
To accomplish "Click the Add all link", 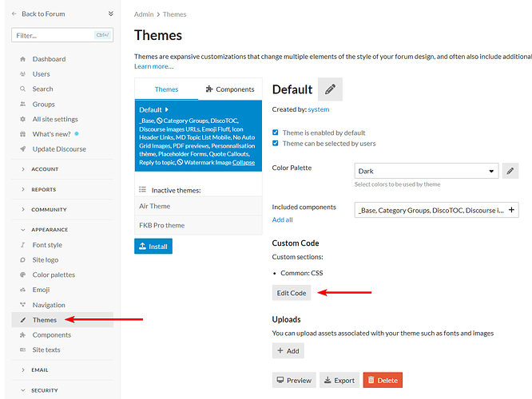I will pos(282,219).
